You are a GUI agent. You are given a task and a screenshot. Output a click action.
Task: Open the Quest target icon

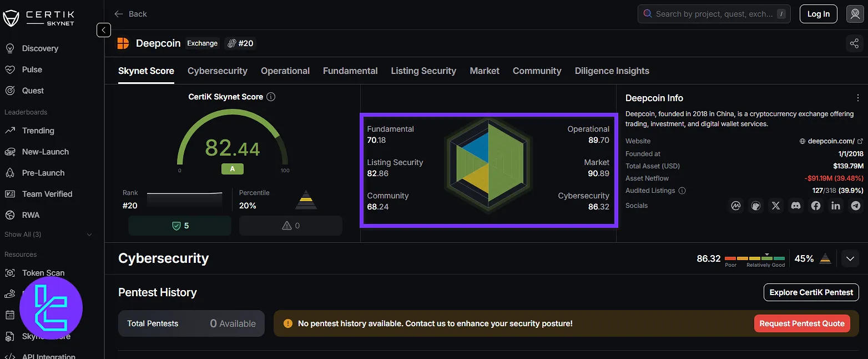tap(10, 91)
